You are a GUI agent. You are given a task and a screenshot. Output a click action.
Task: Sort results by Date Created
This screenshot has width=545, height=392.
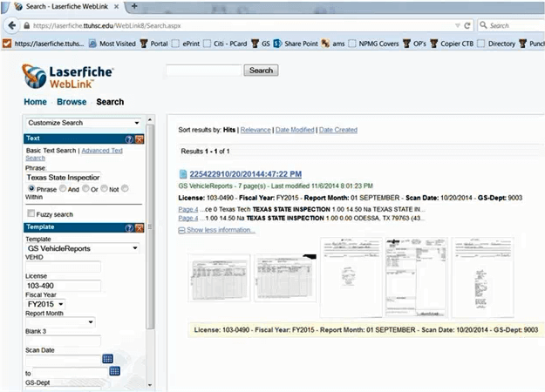click(338, 130)
